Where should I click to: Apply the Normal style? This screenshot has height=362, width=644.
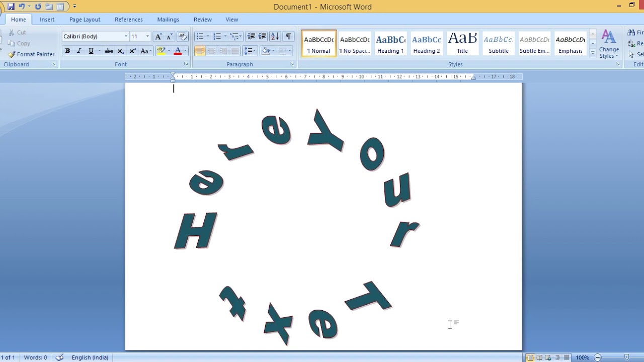tap(318, 44)
